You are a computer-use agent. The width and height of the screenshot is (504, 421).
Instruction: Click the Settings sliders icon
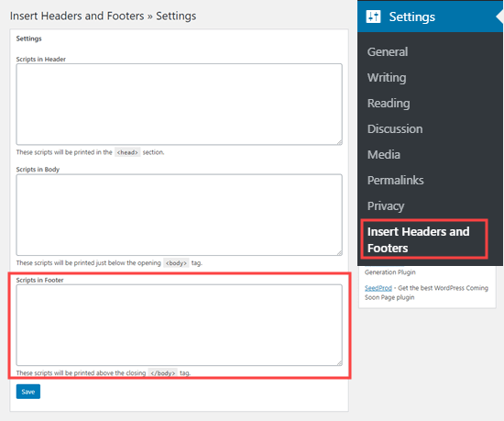(373, 17)
